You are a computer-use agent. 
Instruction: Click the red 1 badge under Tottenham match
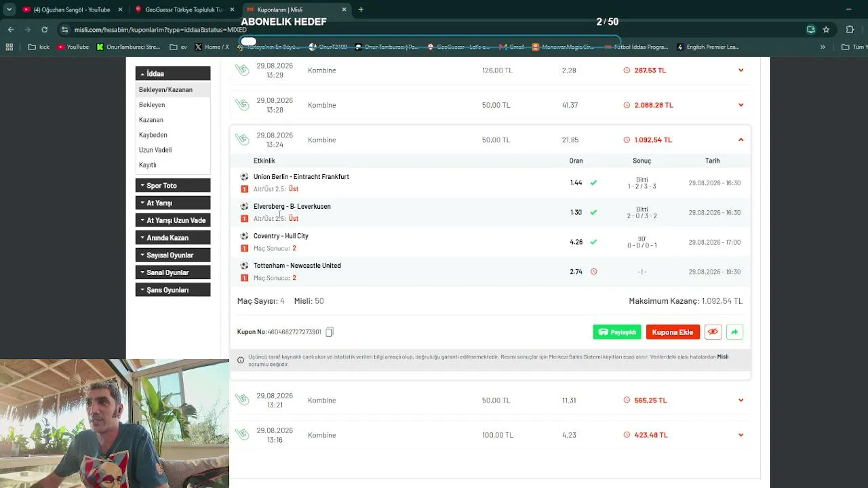click(x=244, y=278)
